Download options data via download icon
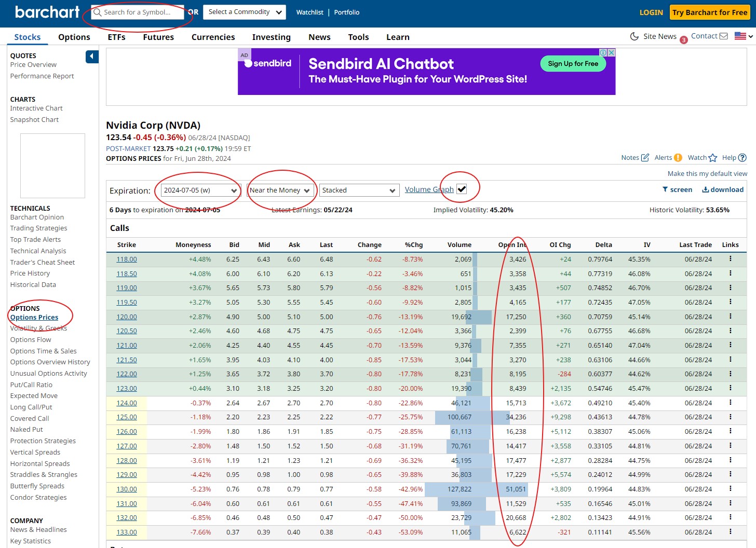This screenshot has height=548, width=756. click(x=705, y=189)
